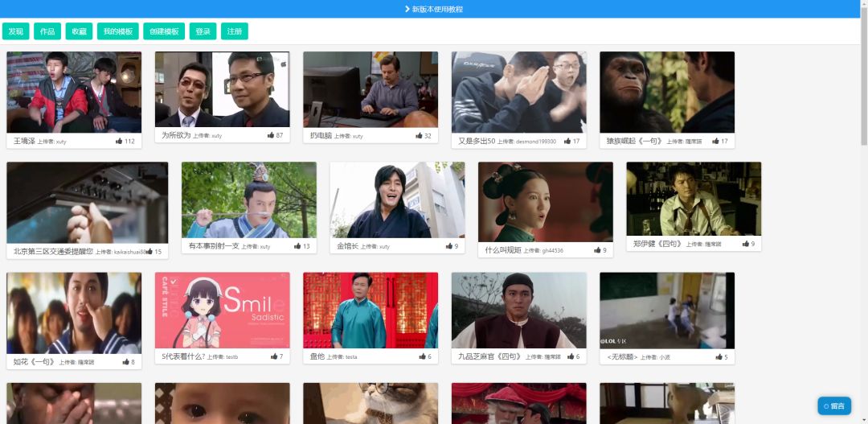Click the 扔电脑 title text
The image size is (868, 424).
pyautogui.click(x=321, y=135)
